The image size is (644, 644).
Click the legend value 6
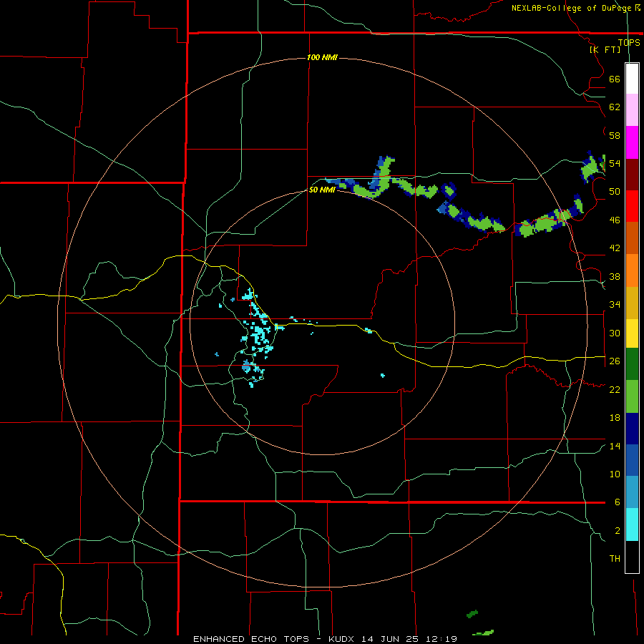[x=618, y=502]
